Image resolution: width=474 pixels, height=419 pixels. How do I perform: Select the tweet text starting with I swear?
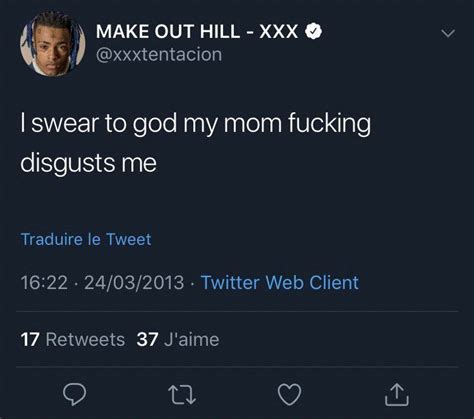click(x=196, y=143)
